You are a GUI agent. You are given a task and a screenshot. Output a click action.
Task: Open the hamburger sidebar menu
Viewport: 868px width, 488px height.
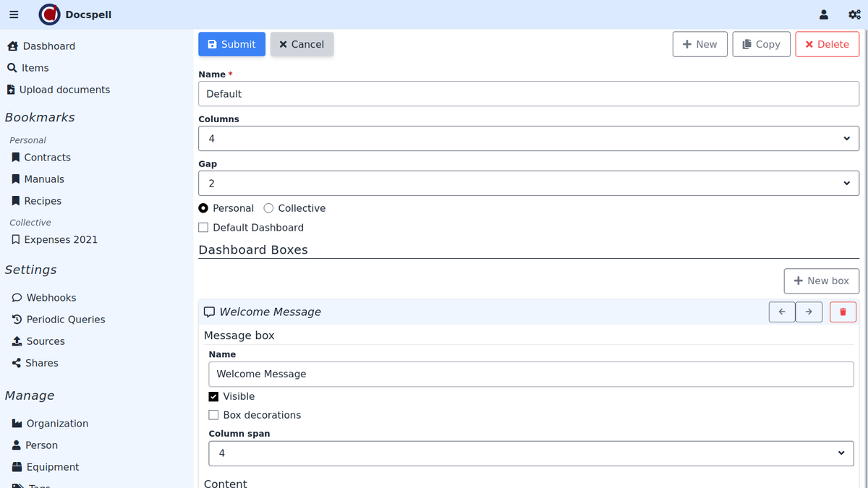point(14,14)
